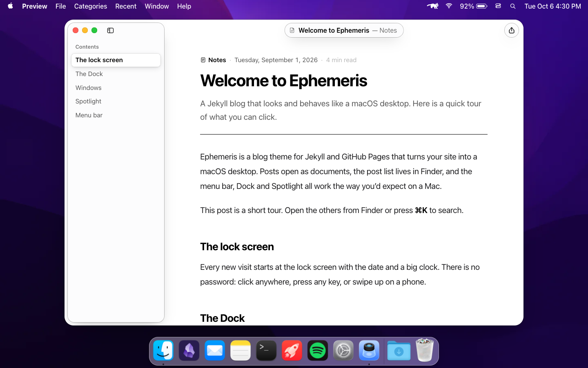Open the Recent menu

(126, 6)
